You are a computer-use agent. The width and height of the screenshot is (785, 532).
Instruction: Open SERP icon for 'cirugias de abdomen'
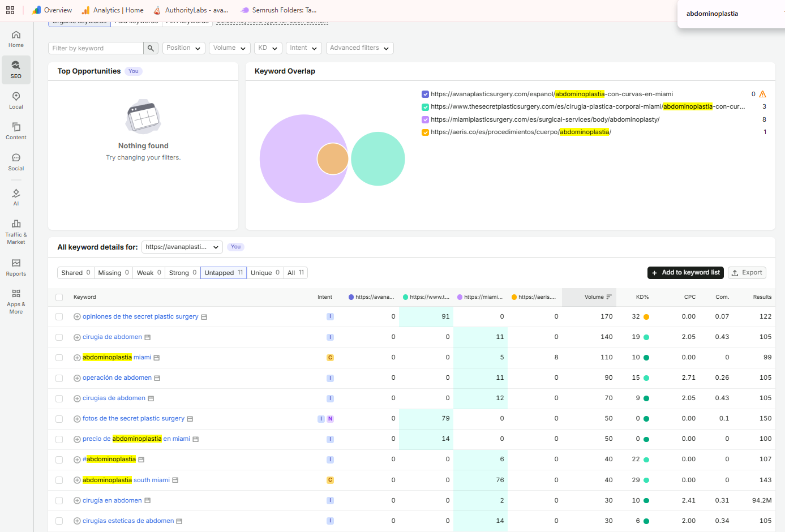pyautogui.click(x=151, y=398)
